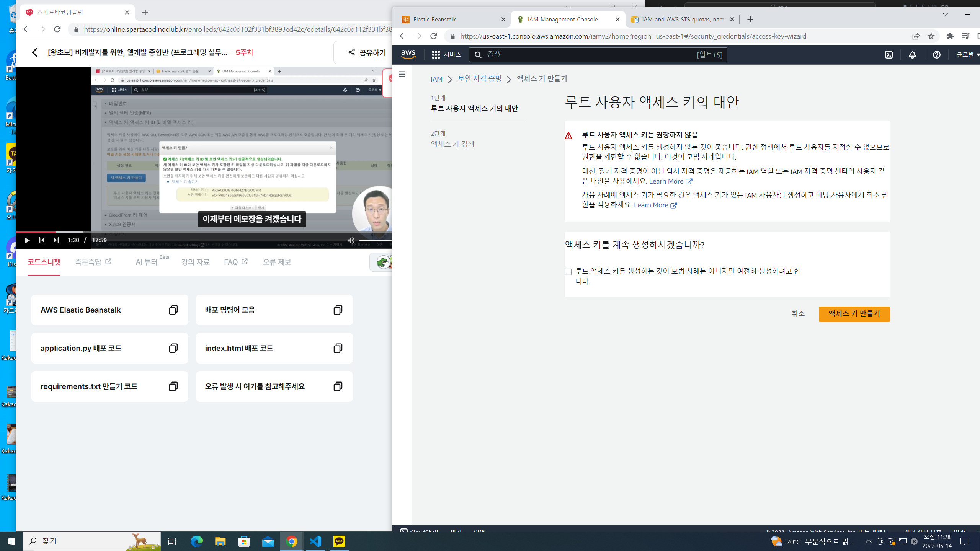Skip to next video track

tap(56, 240)
